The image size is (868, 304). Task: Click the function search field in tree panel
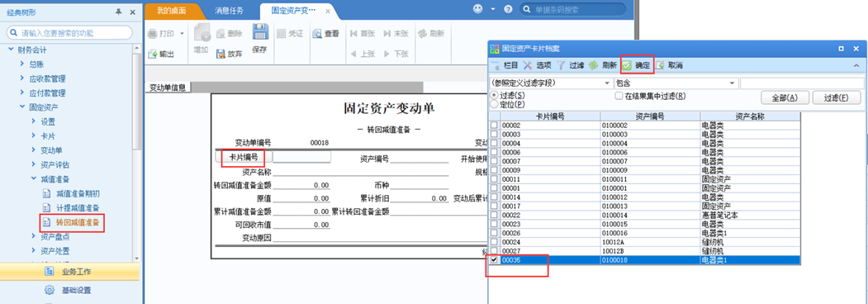tap(69, 33)
